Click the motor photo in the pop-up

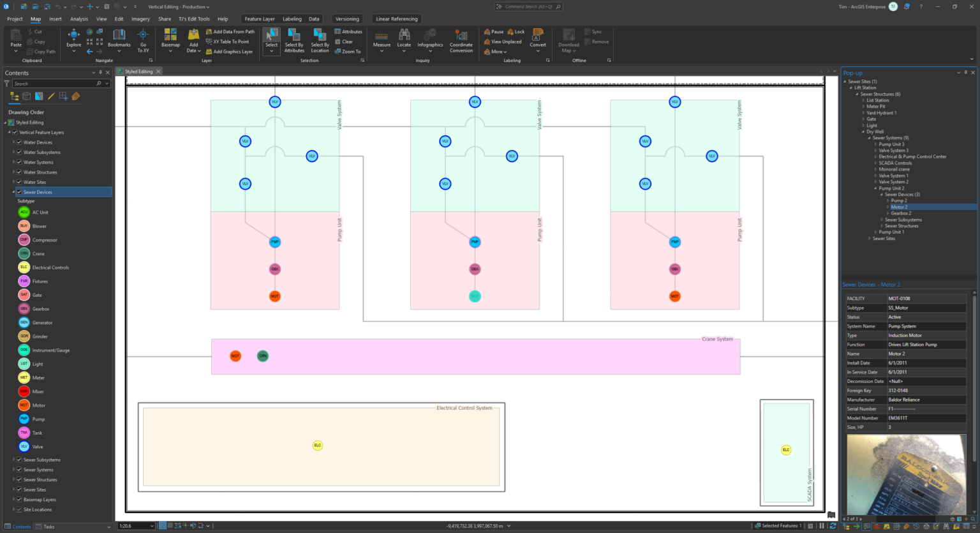[906, 474]
